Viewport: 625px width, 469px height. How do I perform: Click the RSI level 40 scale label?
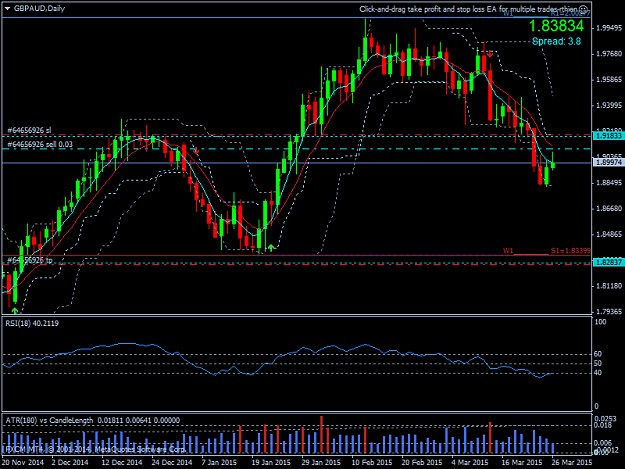click(597, 373)
